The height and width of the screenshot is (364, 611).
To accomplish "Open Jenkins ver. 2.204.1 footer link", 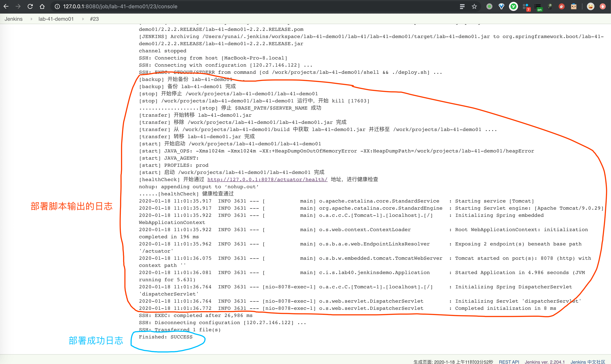I will click(545, 362).
